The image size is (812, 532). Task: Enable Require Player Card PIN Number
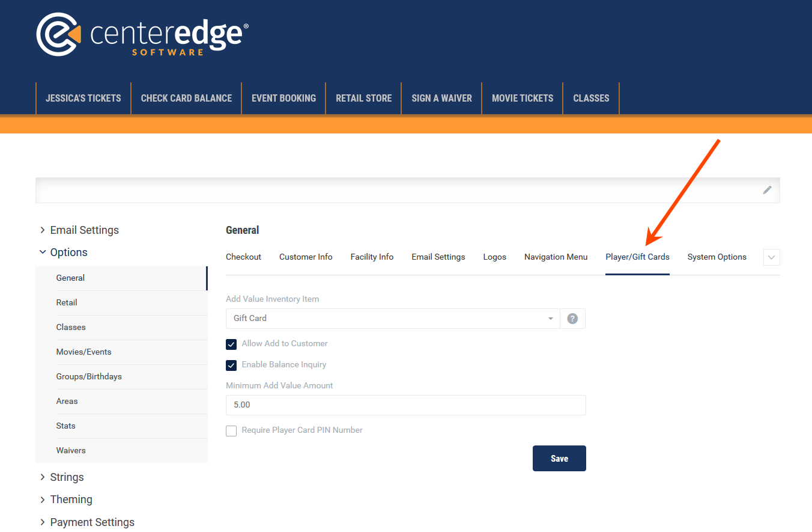(231, 431)
